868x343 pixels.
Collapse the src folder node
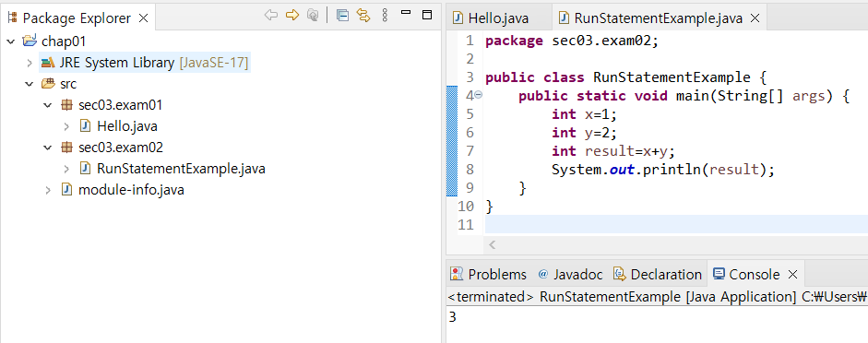coord(29,84)
